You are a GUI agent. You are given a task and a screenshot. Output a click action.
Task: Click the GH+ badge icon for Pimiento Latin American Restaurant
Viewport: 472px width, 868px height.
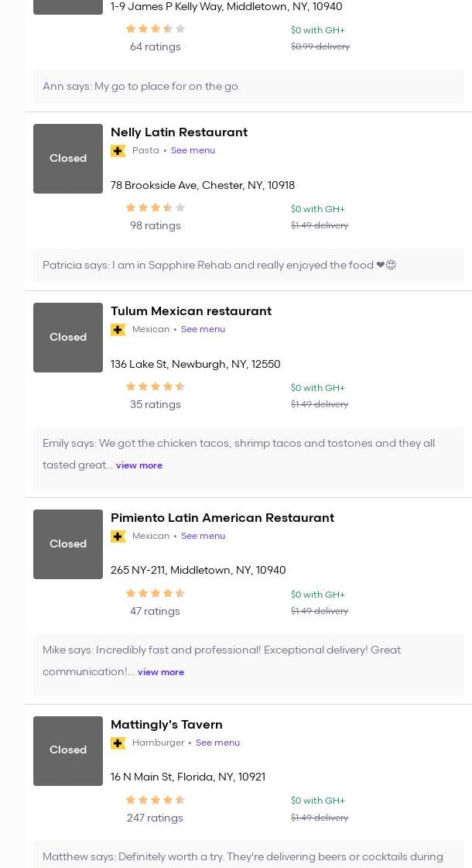(x=118, y=537)
